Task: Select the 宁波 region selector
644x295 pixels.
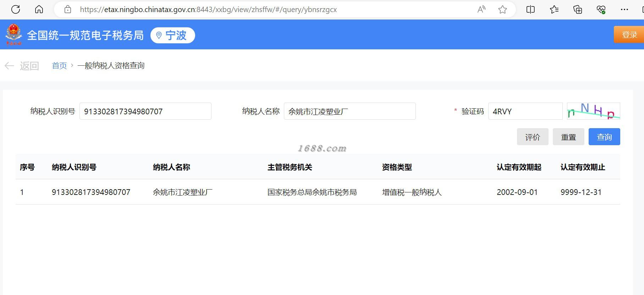Action: click(173, 35)
